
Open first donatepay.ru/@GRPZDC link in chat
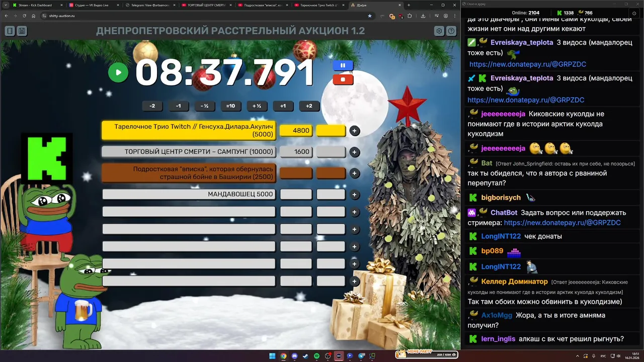click(x=528, y=64)
